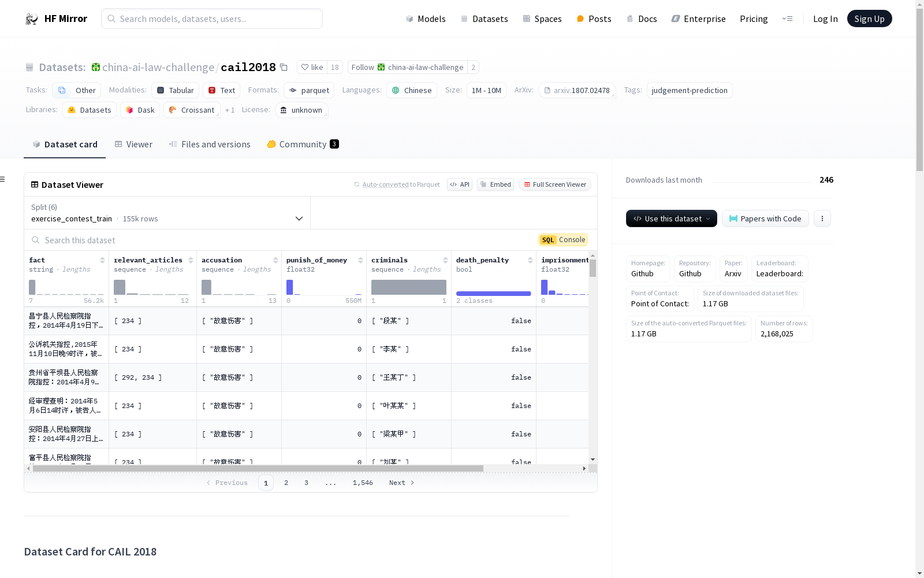Sort the criminals column

[445, 260]
